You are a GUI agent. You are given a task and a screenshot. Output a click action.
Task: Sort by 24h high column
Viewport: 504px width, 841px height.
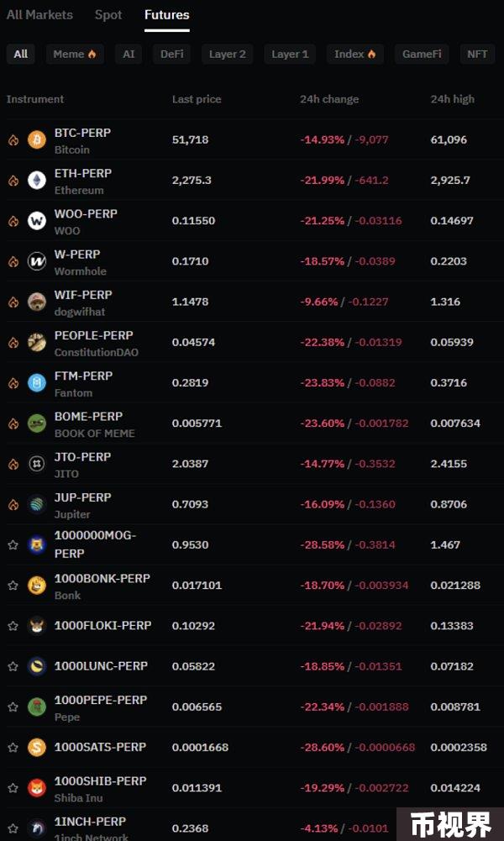[453, 99]
